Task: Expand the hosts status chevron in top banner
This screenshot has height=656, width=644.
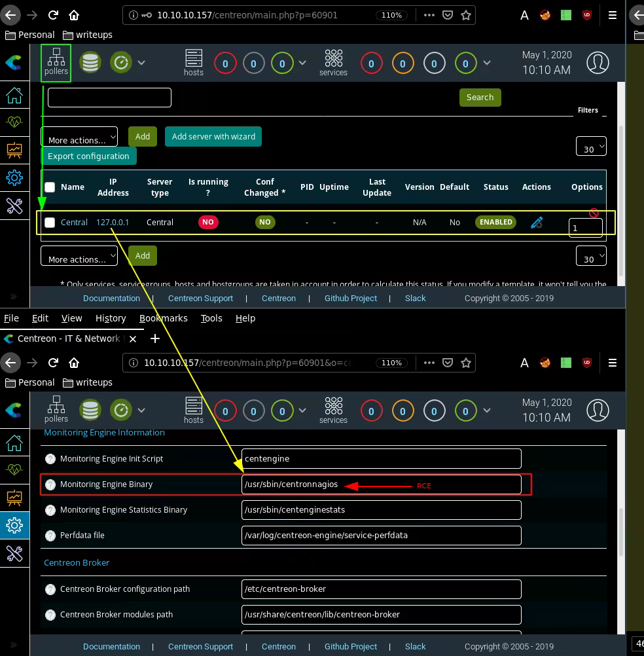Action: coord(302,63)
